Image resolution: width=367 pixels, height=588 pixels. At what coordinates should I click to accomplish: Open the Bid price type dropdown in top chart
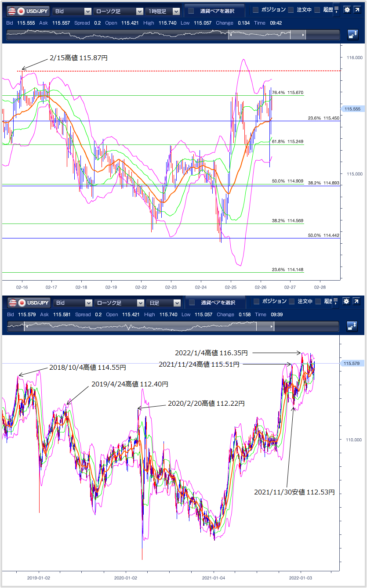(x=72, y=11)
